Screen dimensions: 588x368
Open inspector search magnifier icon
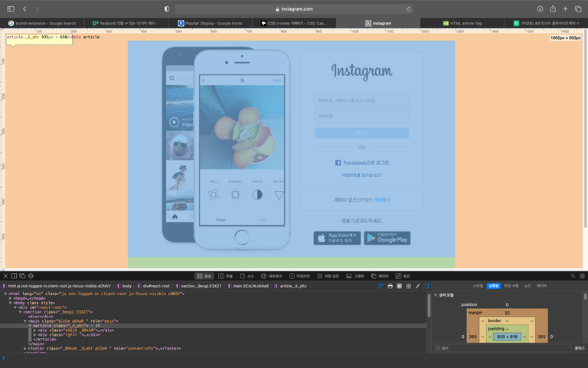tap(573, 276)
